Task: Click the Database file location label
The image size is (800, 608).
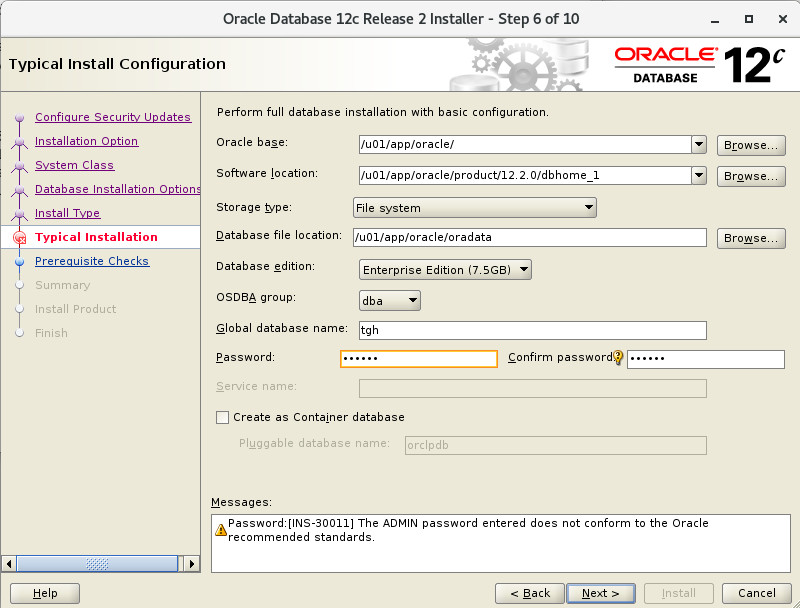Action: click(279, 235)
